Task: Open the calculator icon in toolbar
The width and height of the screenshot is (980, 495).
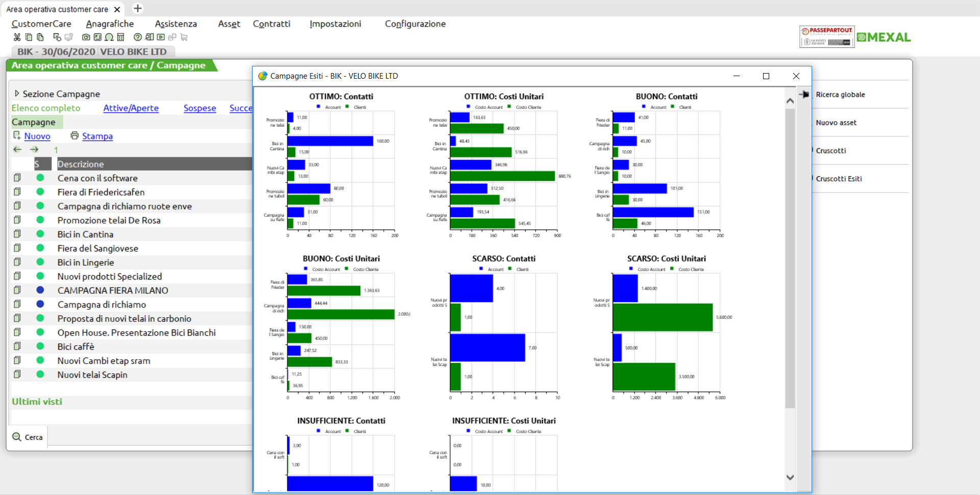Action: [120, 37]
